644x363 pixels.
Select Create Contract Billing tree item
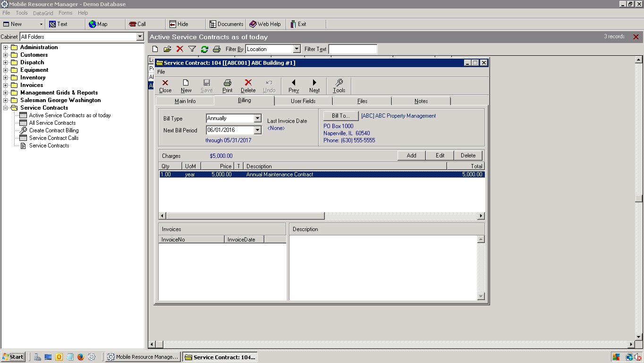tap(54, 130)
